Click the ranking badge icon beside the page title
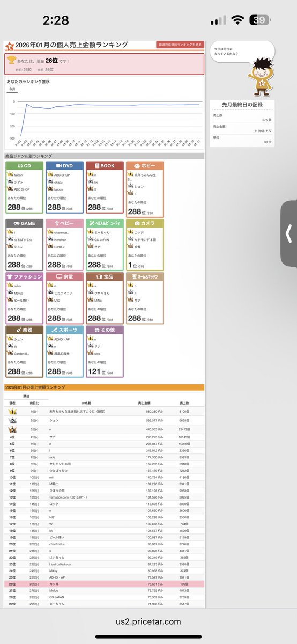The width and height of the screenshot is (297, 644). [x=9, y=46]
